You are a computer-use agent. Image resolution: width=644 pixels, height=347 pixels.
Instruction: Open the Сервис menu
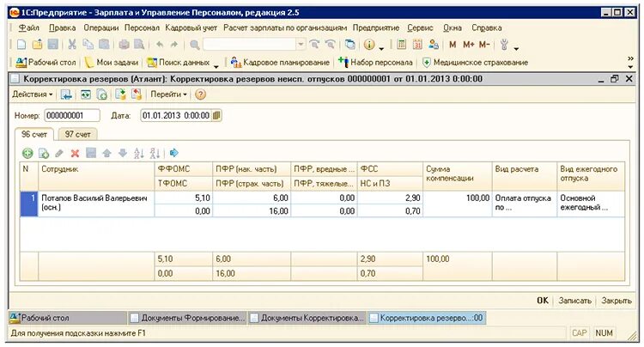(x=420, y=28)
